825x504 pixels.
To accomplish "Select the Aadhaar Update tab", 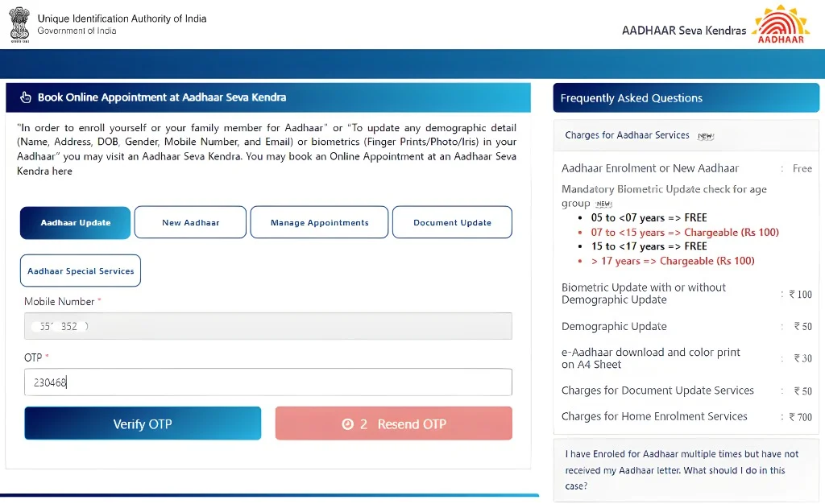I will [75, 223].
